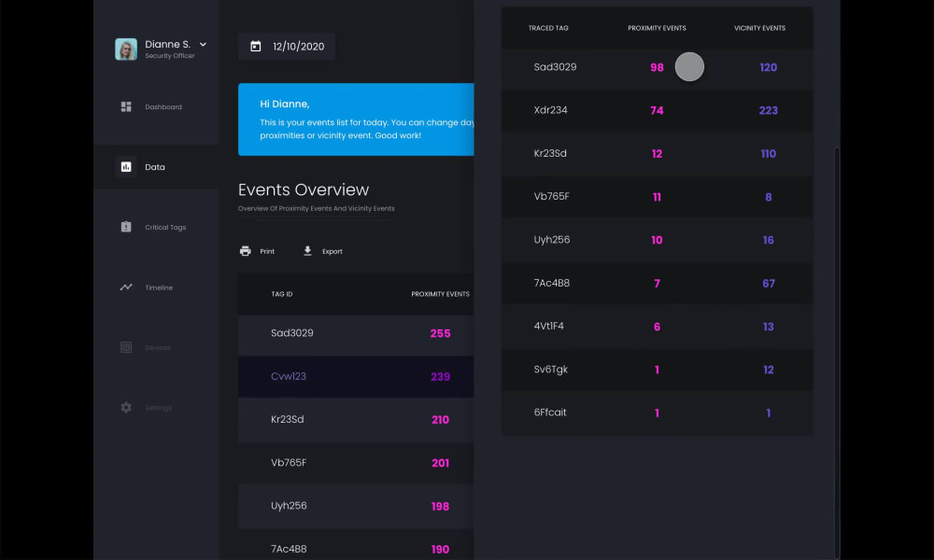Click the Export download icon

pyautogui.click(x=307, y=250)
